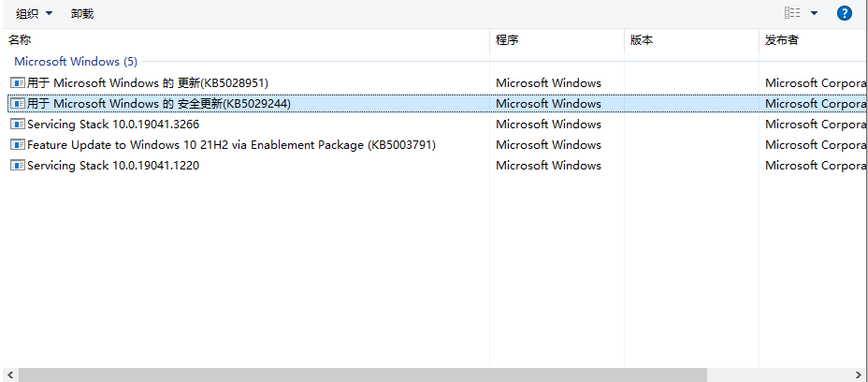Select the program cell for Feature Update row
Screen dimensions: 868x382
pos(548,145)
